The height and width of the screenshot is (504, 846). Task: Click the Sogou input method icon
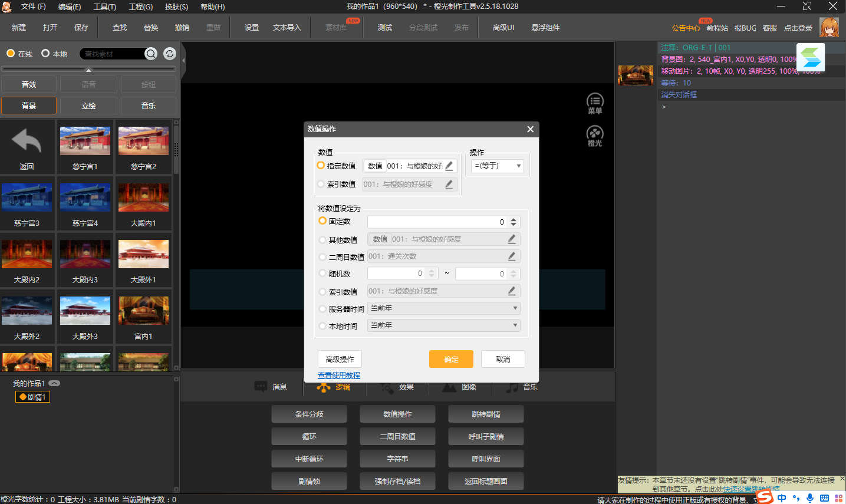click(x=765, y=498)
